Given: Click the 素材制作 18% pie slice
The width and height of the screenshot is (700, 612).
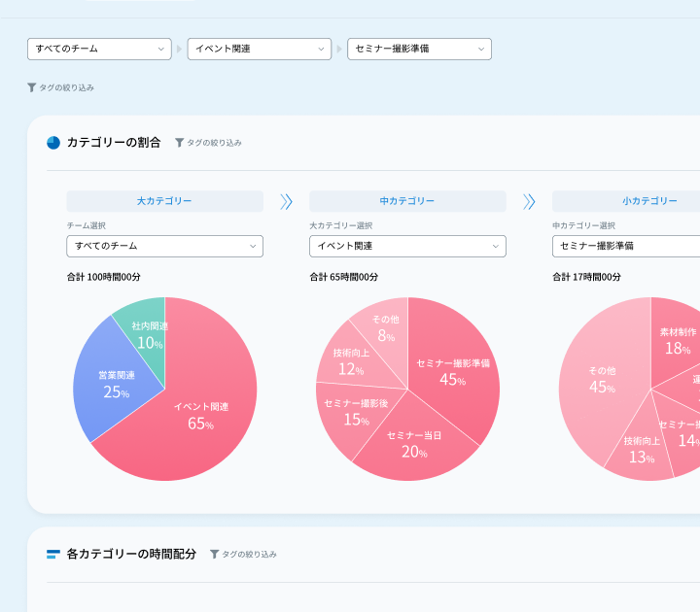Looking at the screenshot, I should (x=678, y=341).
